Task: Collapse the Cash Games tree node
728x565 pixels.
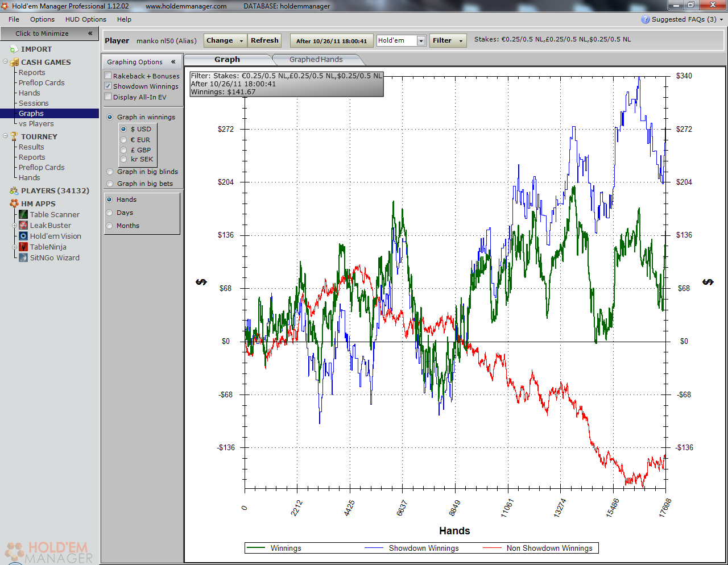Action: coord(5,61)
